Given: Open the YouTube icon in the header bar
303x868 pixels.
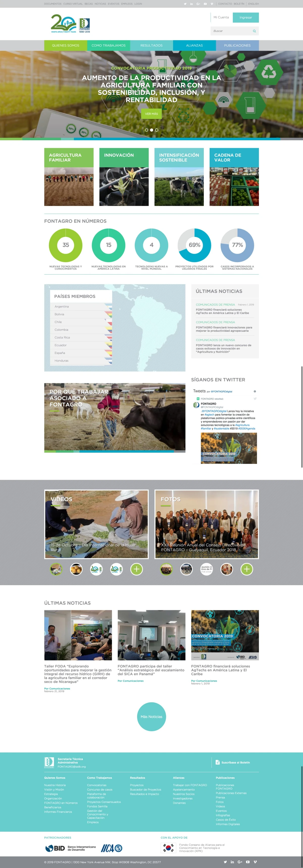Looking at the screenshot, I should pos(205,4).
